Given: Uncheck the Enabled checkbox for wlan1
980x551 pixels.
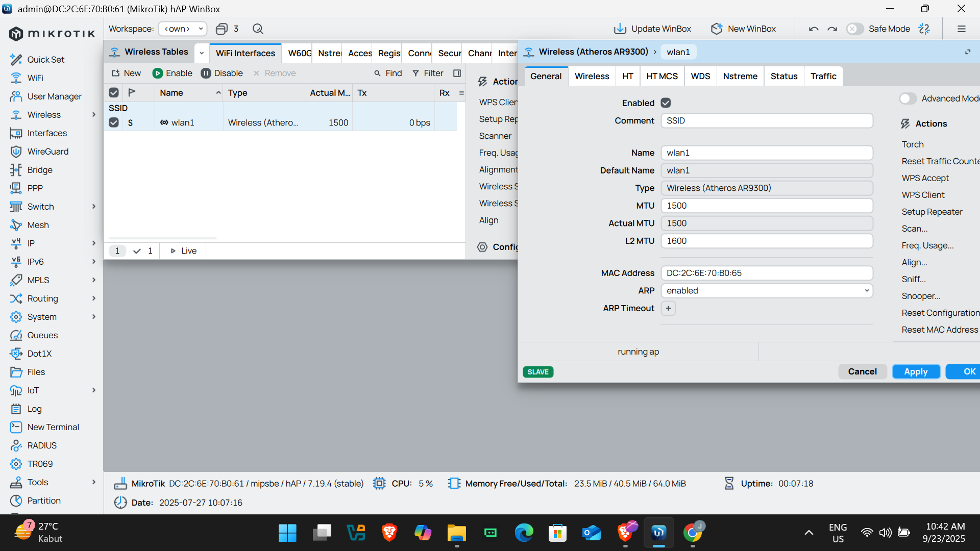Looking at the screenshot, I should tap(666, 103).
